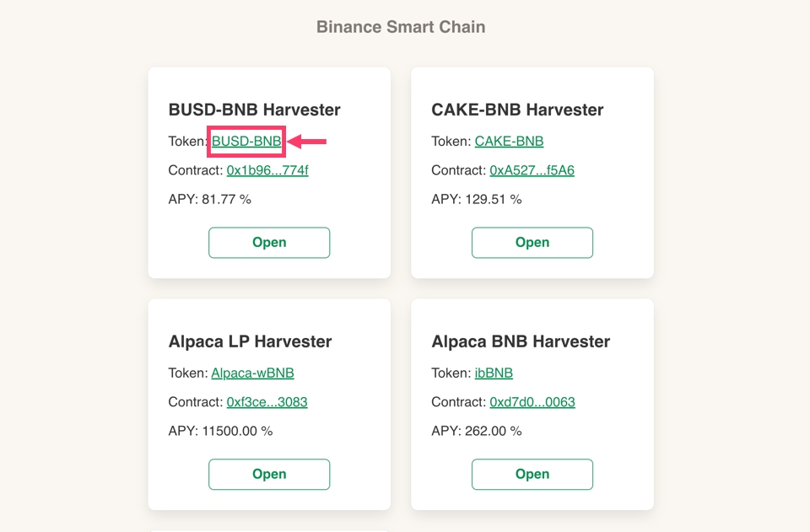Open the Alpaca LP Harvester
This screenshot has height=532, width=810.
click(x=269, y=474)
